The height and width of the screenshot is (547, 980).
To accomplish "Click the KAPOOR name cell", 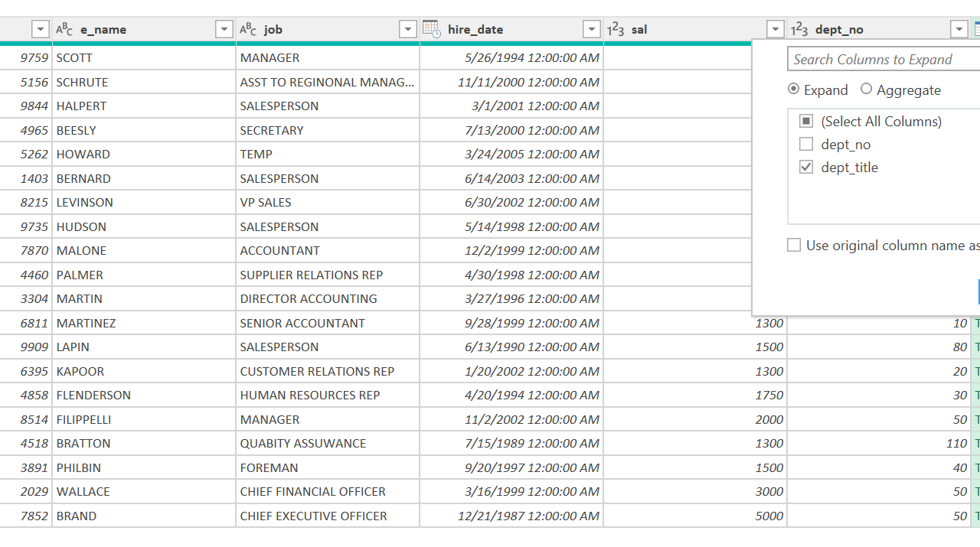I will point(144,371).
